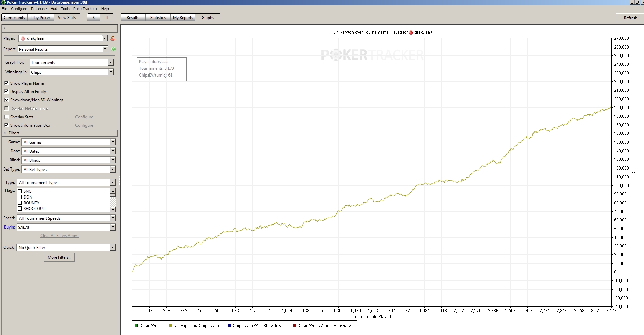Viewport: 644px width, 335px height.
Task: Click Configure link beside Show Information Box
Action: coord(84,125)
